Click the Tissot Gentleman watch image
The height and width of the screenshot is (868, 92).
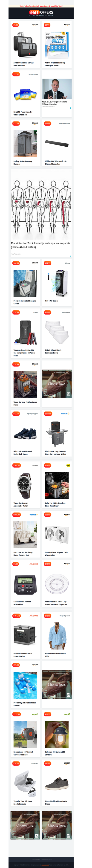tap(25, 485)
